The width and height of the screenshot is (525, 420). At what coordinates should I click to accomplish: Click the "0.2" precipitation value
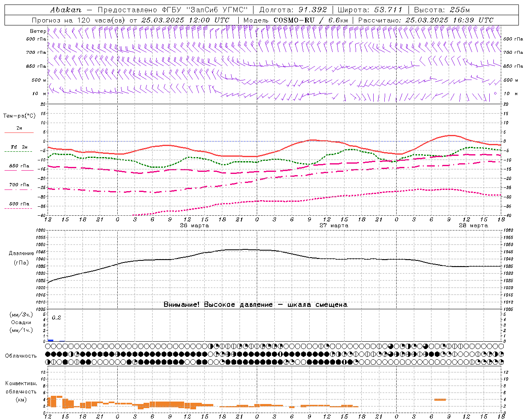click(x=56, y=318)
